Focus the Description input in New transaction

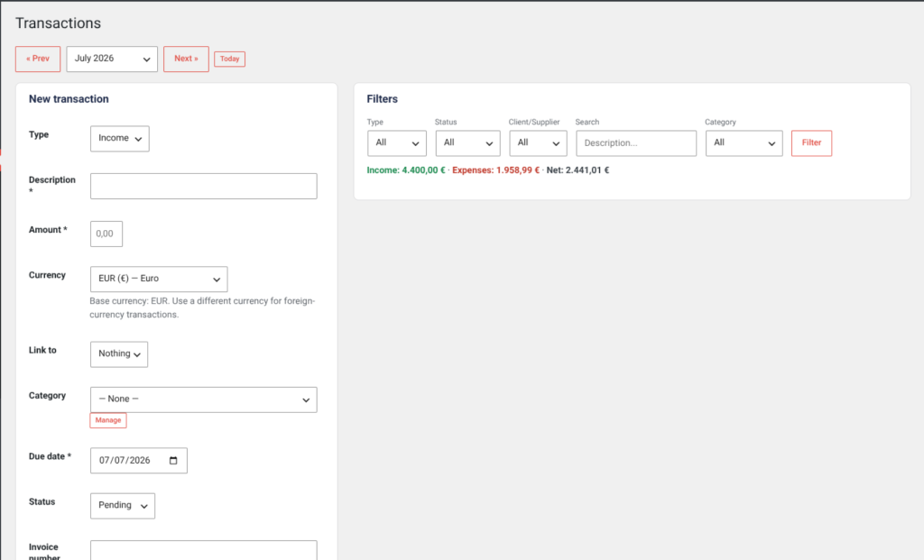point(203,186)
